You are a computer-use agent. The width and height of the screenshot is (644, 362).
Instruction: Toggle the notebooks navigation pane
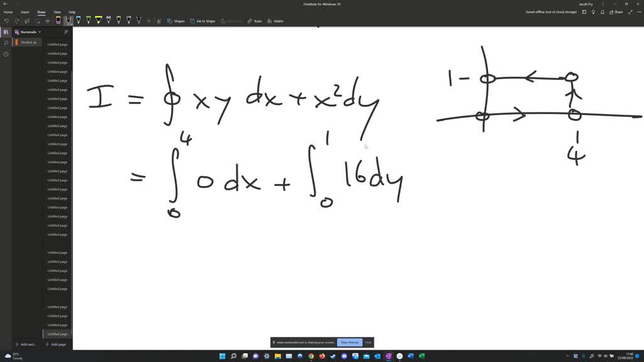5,32
